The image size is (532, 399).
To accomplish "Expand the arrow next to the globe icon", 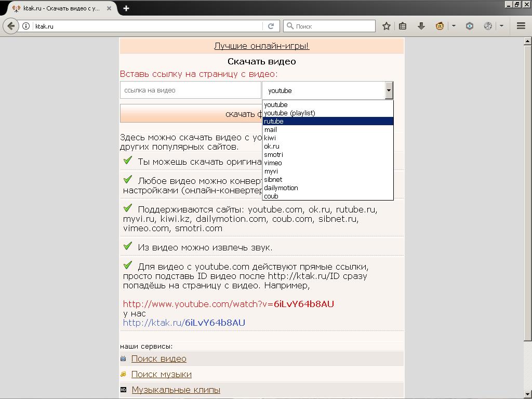I will tap(501, 26).
